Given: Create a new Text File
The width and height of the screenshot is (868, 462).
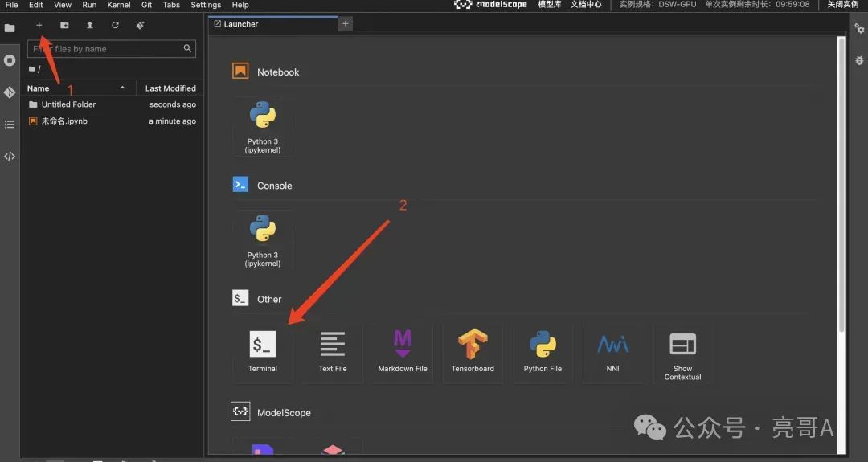Looking at the screenshot, I should [x=333, y=353].
